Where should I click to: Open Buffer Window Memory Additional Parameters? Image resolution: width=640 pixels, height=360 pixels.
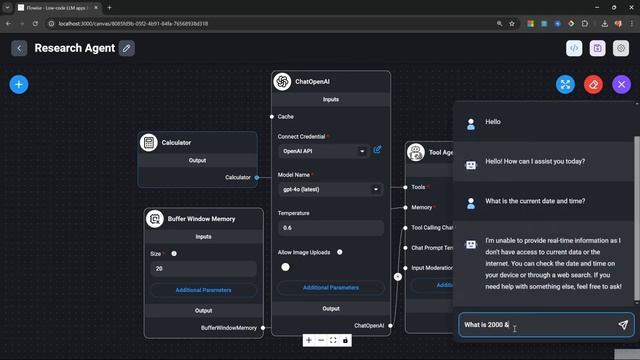(203, 290)
